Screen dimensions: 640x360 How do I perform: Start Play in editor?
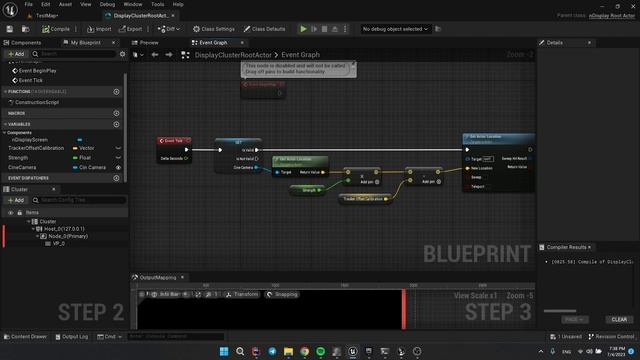coord(303,29)
